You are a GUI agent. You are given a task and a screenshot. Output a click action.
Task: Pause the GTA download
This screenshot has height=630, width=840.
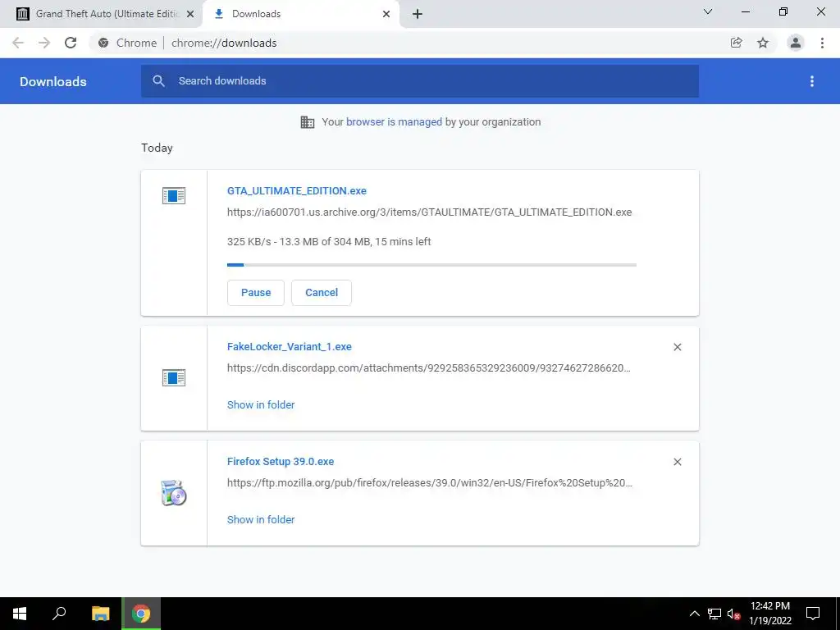point(256,293)
